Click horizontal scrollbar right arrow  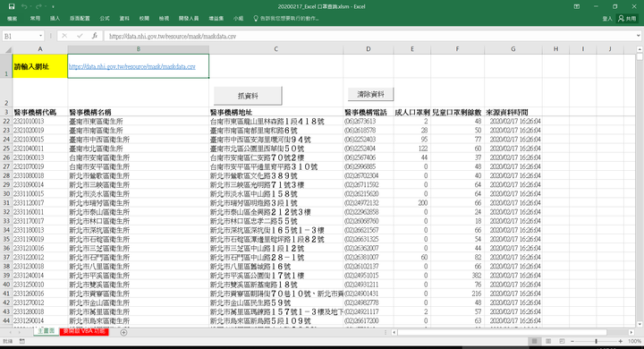[x=631, y=332]
